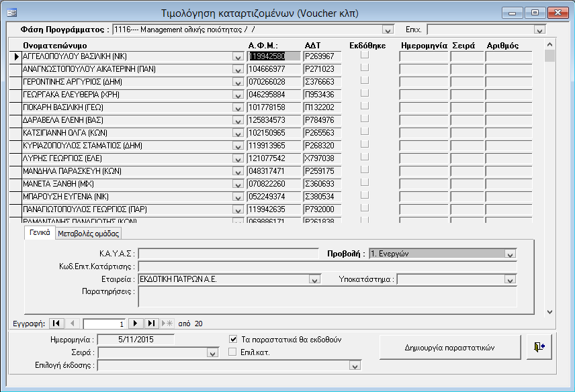Open the Σειρά series dropdown
Viewport: 575px width, 392px height.
pyautogui.click(x=213, y=353)
